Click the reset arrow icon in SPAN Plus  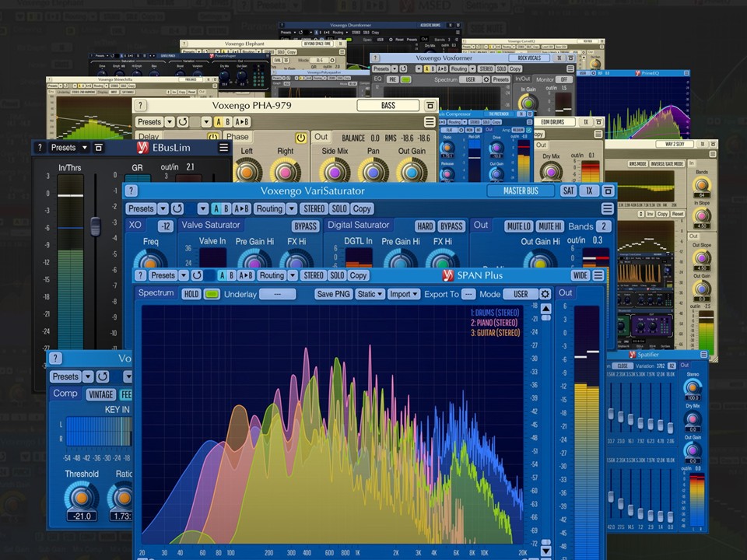point(197,275)
